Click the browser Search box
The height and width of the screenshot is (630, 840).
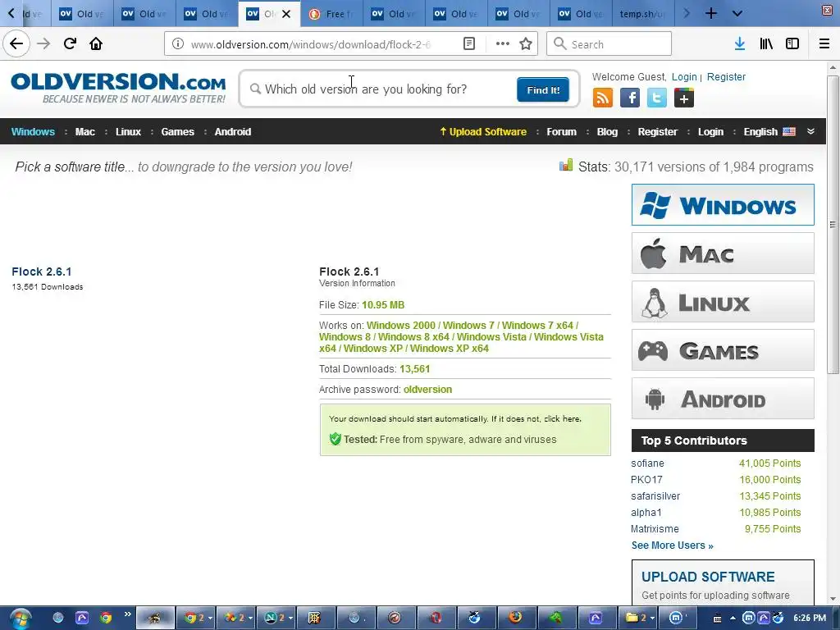(609, 44)
